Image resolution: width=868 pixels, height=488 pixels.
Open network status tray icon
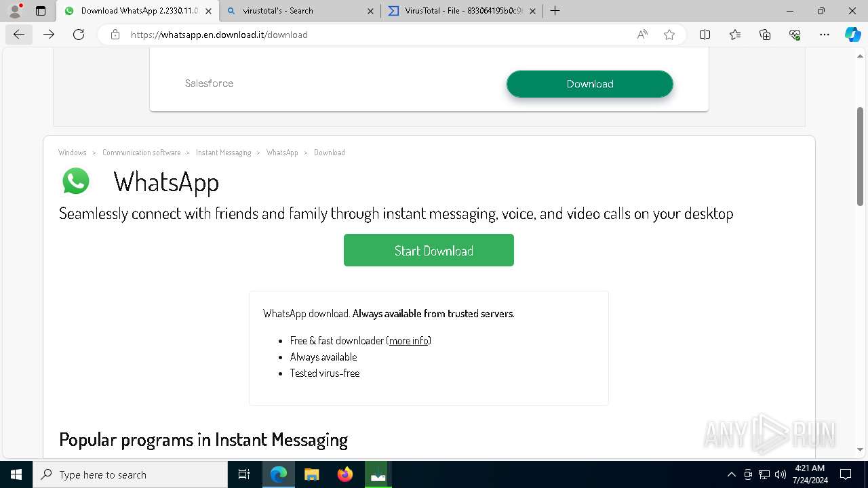[x=764, y=474]
